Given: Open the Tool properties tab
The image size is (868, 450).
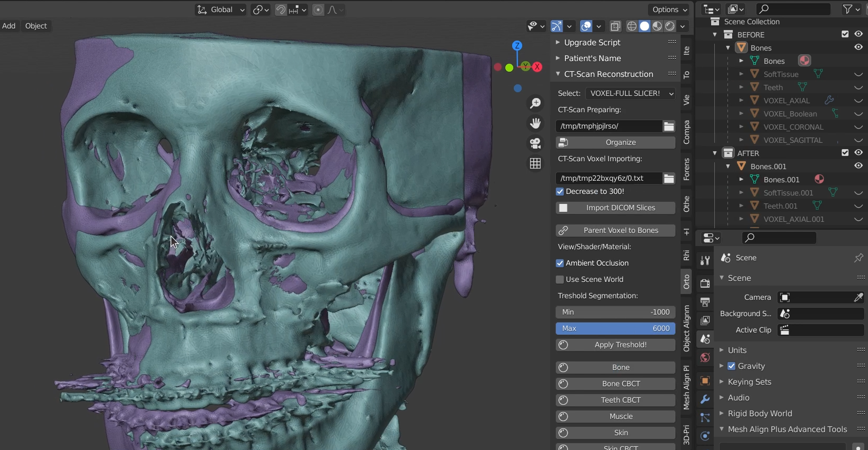Looking at the screenshot, I should 705,260.
